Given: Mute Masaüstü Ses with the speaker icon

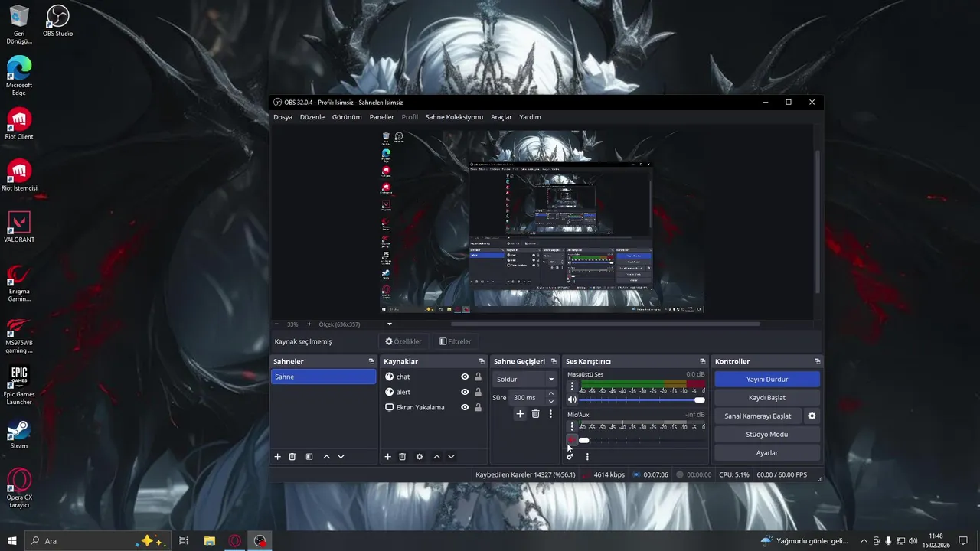Looking at the screenshot, I should 572,399.
